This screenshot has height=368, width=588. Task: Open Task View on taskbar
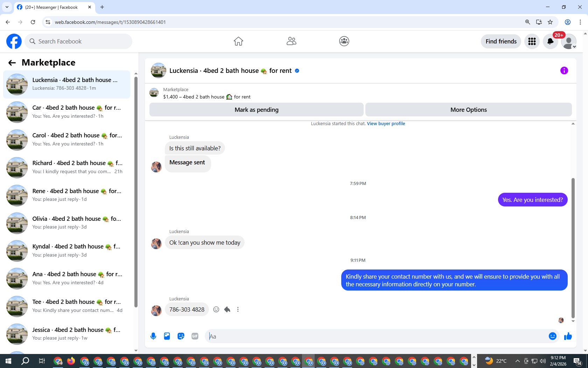point(42,361)
